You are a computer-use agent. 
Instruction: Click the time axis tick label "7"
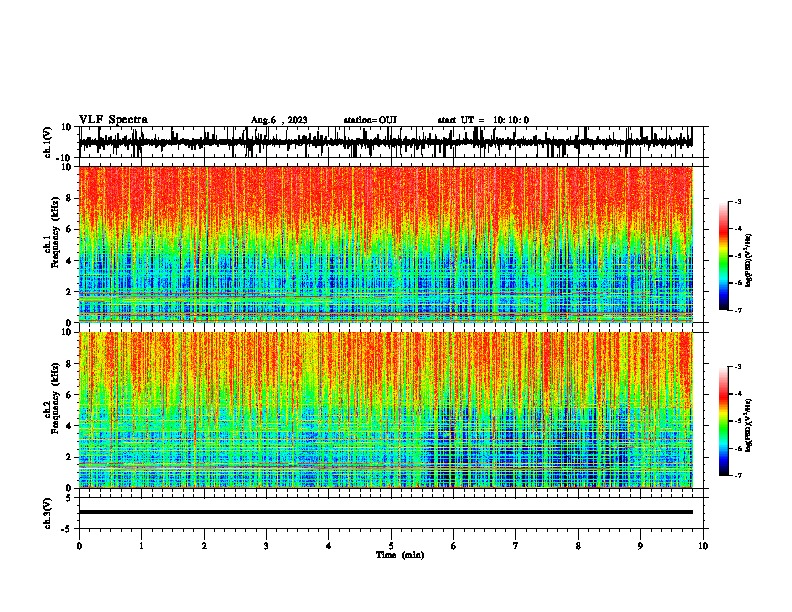(x=516, y=546)
